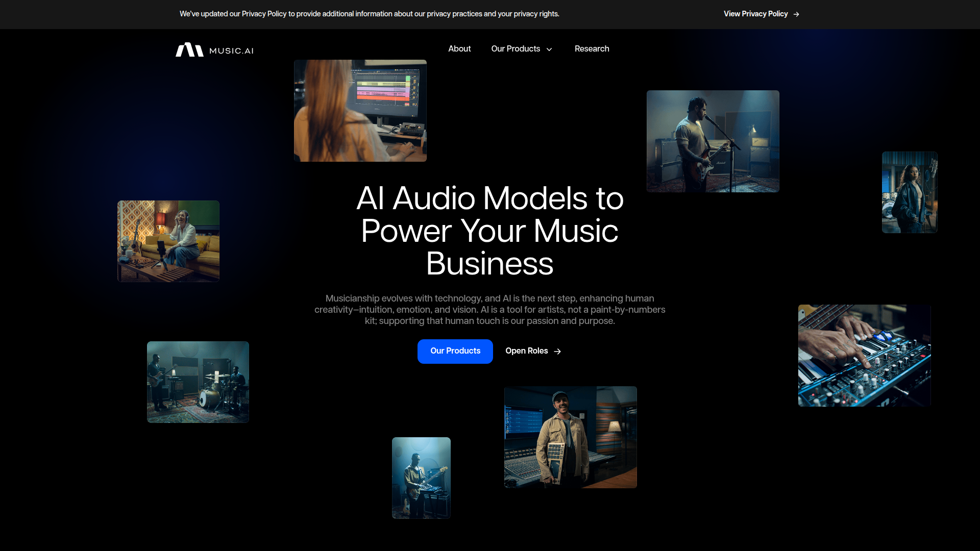
Task: Click the privacy policy update notice text
Action: (370, 14)
